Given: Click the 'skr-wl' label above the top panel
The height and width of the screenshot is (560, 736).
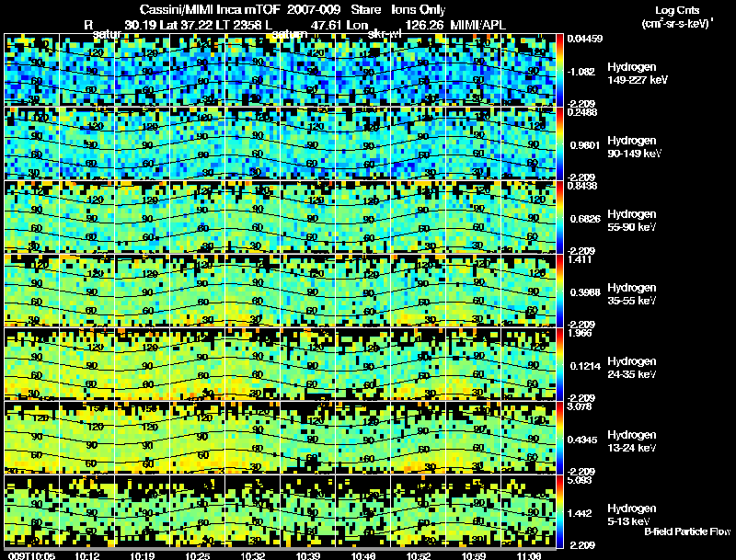Looking at the screenshot, I should pos(385,34).
